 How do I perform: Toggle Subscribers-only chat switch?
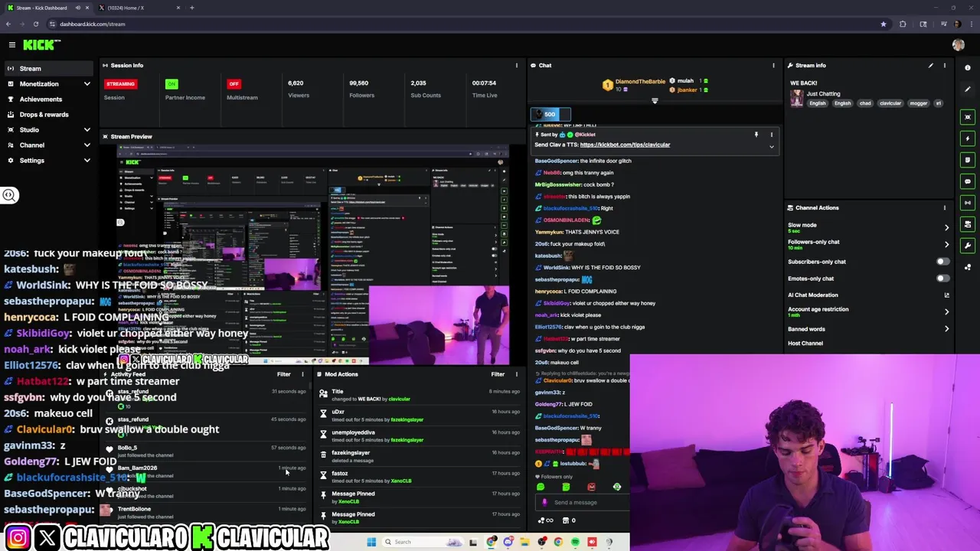click(943, 262)
